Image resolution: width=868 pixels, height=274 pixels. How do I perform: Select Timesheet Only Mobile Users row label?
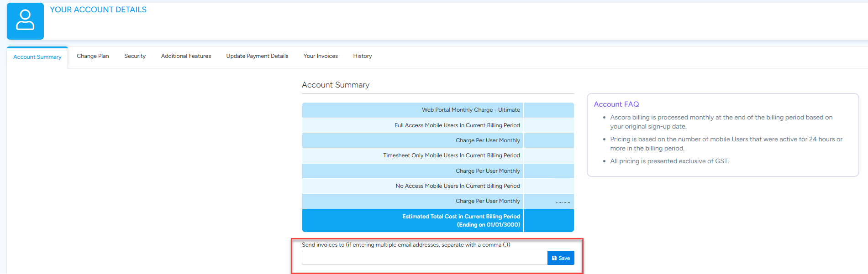click(x=452, y=155)
